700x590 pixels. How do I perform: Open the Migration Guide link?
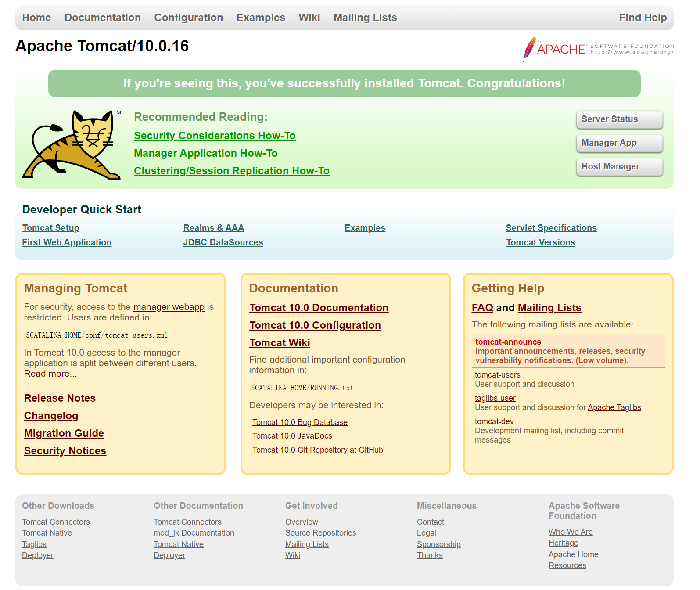[64, 433]
